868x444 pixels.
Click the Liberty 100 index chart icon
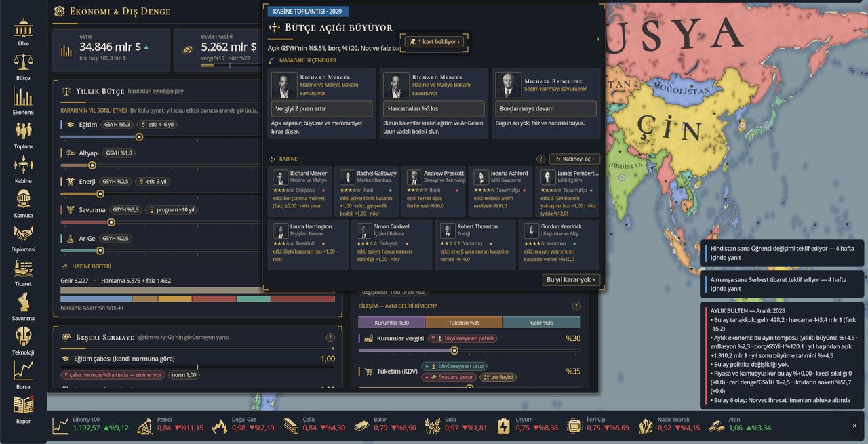61,426
